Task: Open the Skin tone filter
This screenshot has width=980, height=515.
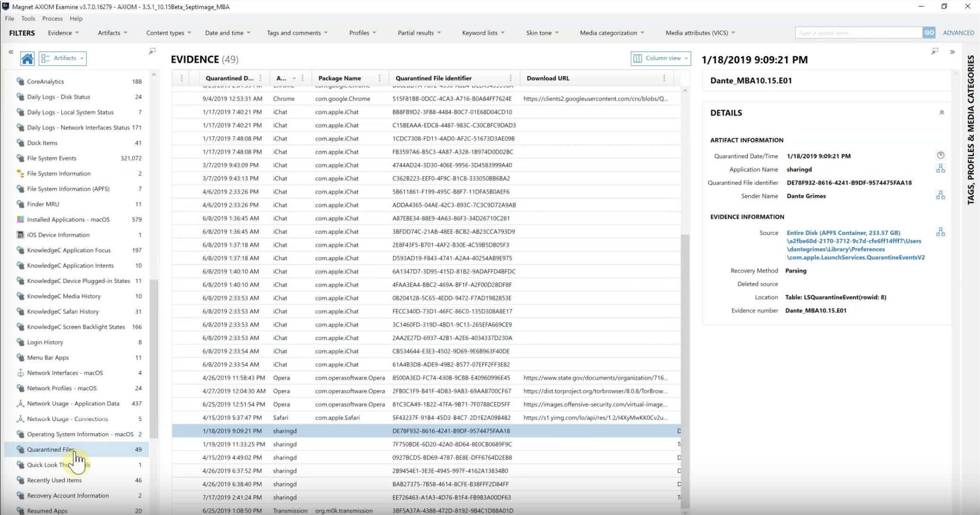Action: click(542, 33)
